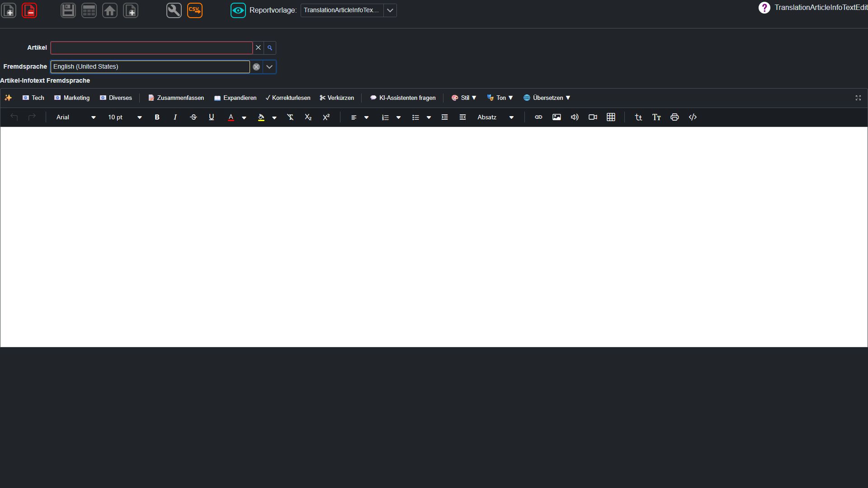Screen dimensions: 868x488
Task: Open the 10 pt font size dropdown
Action: pyautogui.click(x=124, y=117)
